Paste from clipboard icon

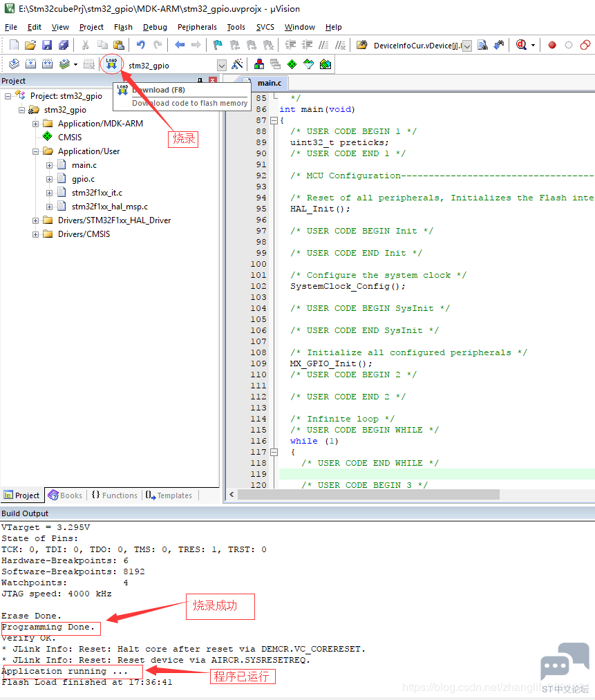(118, 45)
